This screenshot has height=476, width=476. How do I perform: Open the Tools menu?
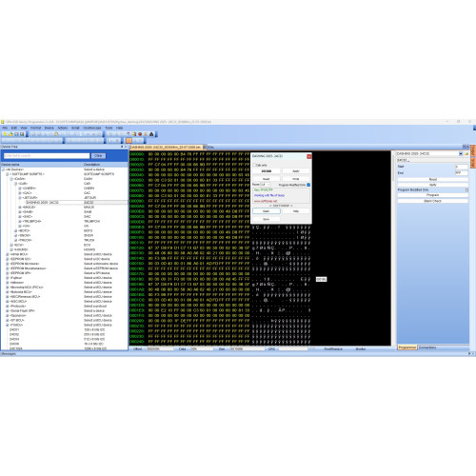(x=109, y=128)
